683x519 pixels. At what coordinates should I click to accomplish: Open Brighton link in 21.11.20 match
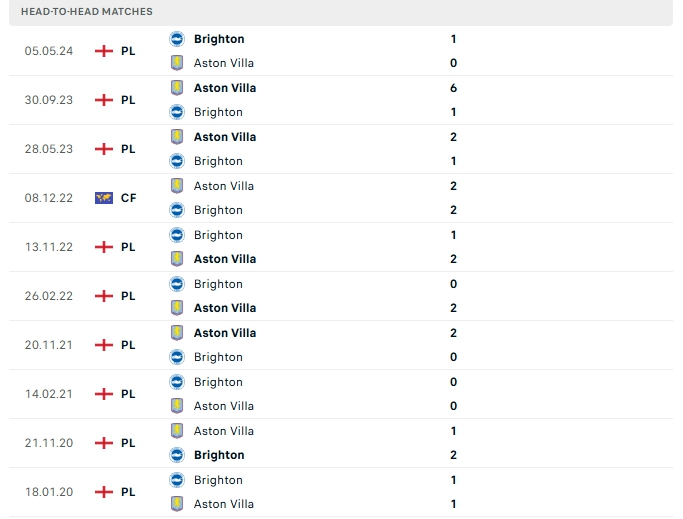pyautogui.click(x=219, y=455)
